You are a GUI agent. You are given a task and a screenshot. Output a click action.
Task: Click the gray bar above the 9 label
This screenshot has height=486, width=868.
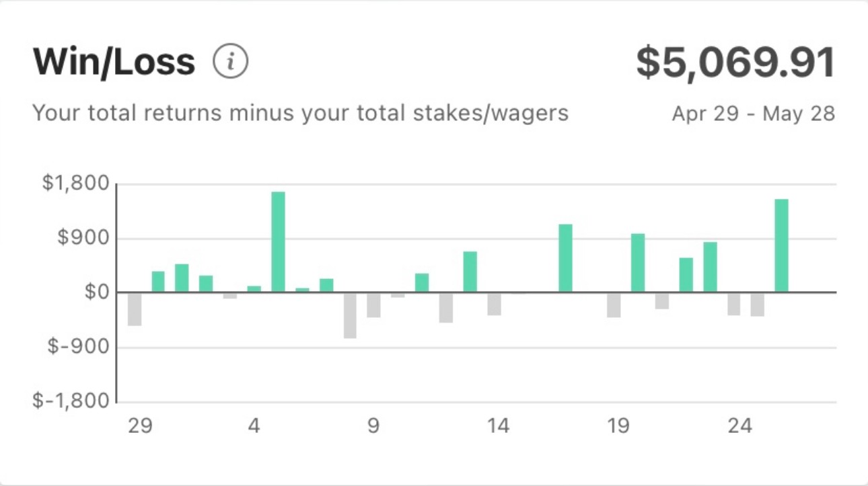[x=373, y=305]
